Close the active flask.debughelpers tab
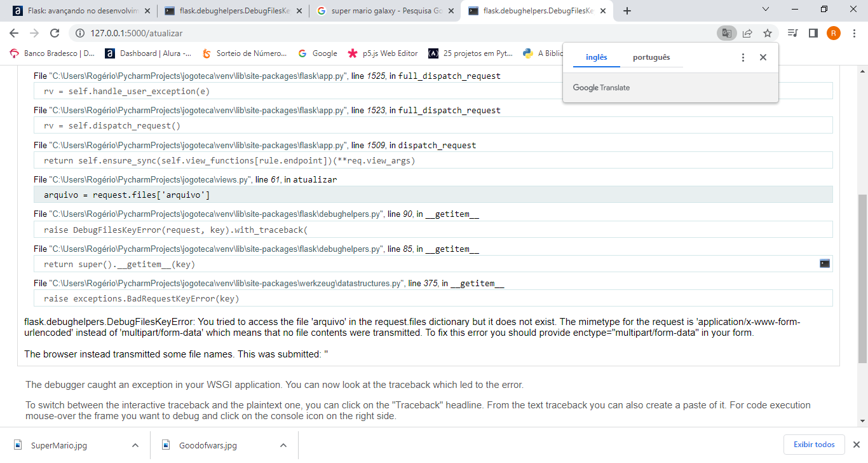The image size is (868, 463). point(602,11)
